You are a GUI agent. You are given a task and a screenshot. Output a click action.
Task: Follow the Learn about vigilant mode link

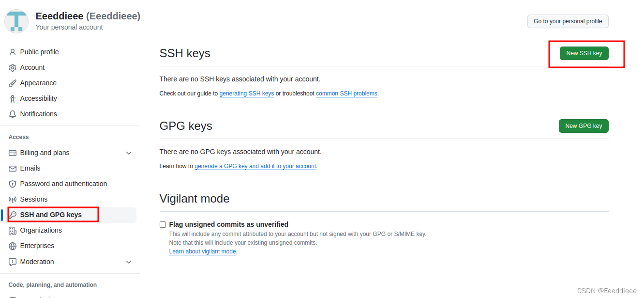[x=202, y=251]
